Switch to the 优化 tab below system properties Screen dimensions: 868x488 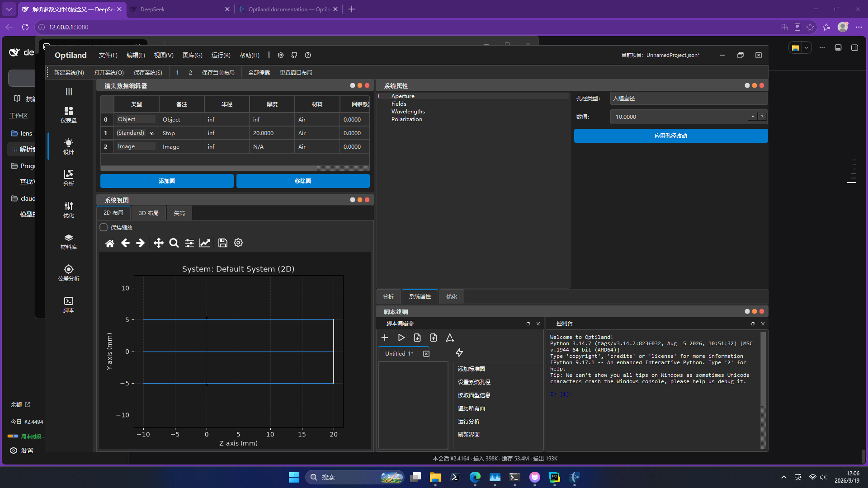pyautogui.click(x=452, y=296)
